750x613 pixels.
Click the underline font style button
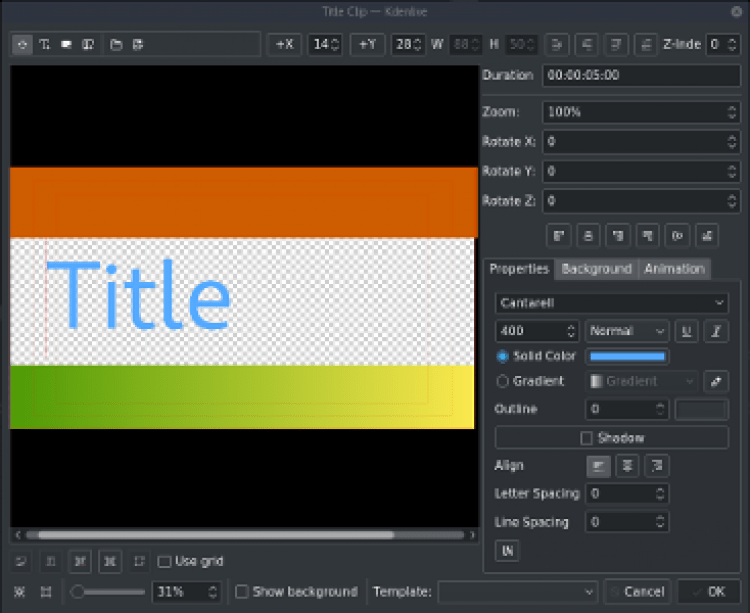(x=687, y=331)
